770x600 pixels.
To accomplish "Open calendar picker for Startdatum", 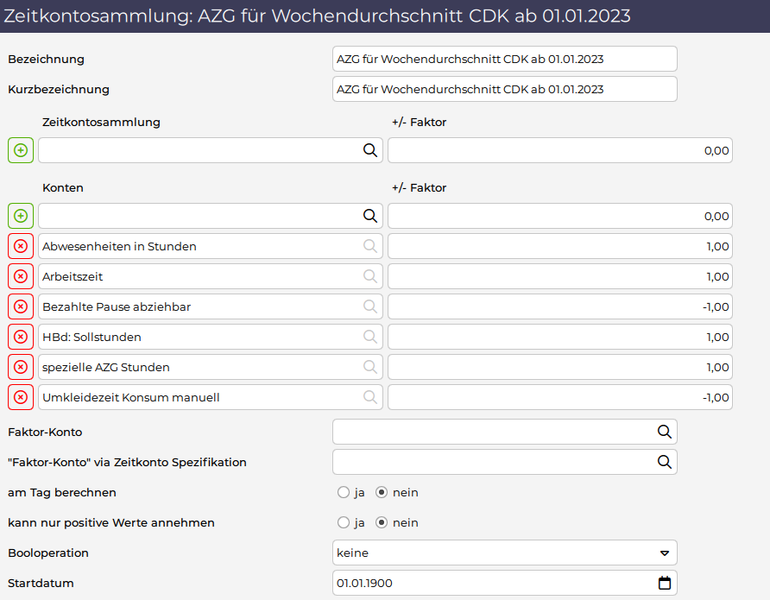I will 664,583.
